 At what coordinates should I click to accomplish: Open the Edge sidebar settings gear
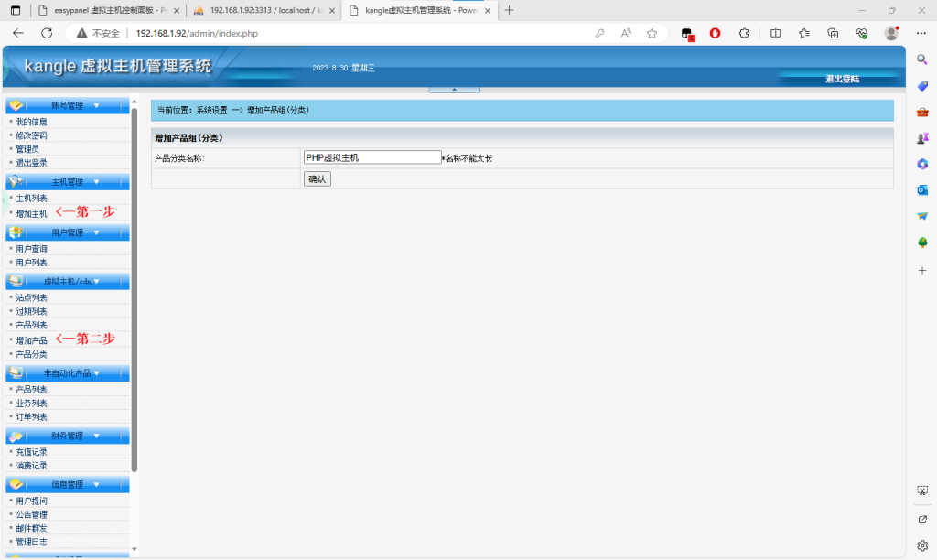(x=922, y=545)
